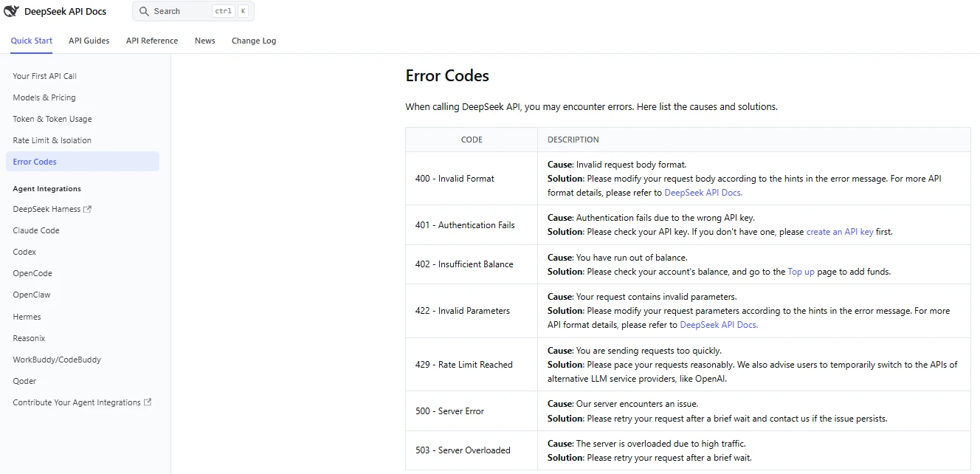The image size is (980, 474).
Task: Open the API Reference tab
Action: (152, 41)
